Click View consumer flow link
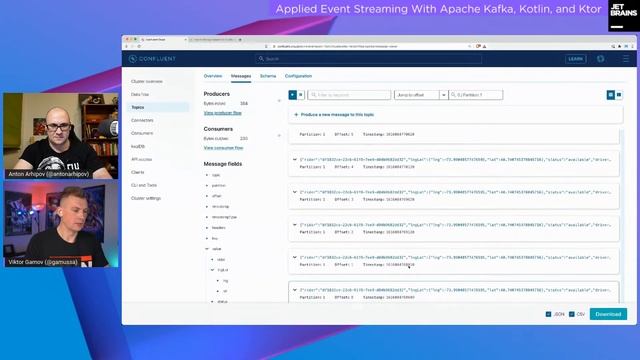 tap(223, 148)
